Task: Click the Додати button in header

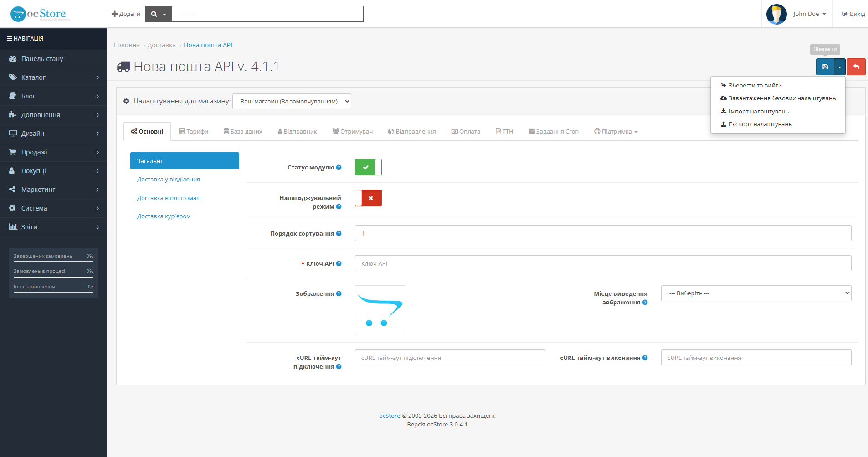Action: pos(126,14)
